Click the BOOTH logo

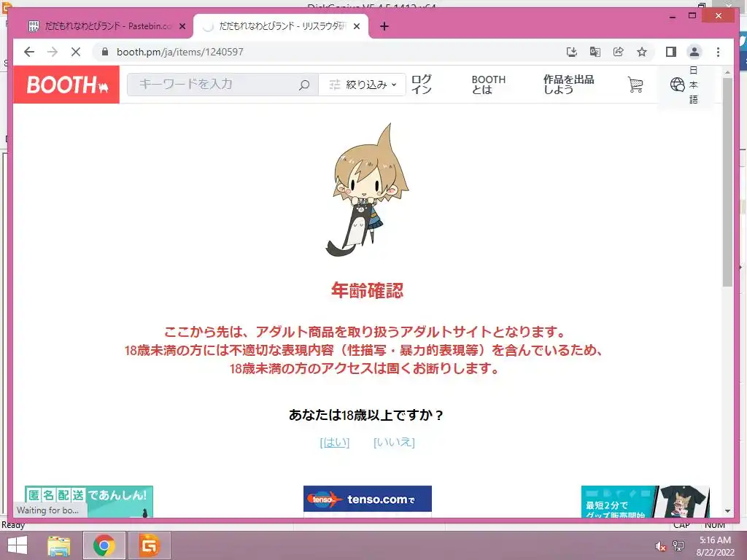point(66,85)
